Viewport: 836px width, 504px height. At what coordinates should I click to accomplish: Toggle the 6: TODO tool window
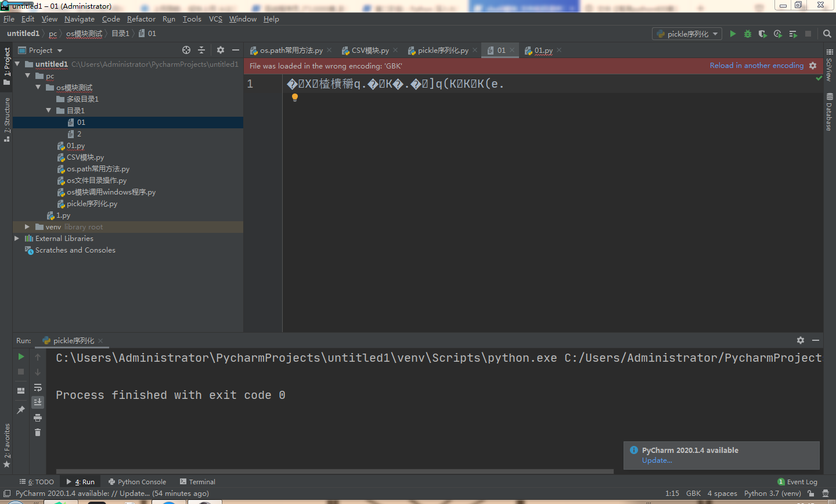coord(37,482)
